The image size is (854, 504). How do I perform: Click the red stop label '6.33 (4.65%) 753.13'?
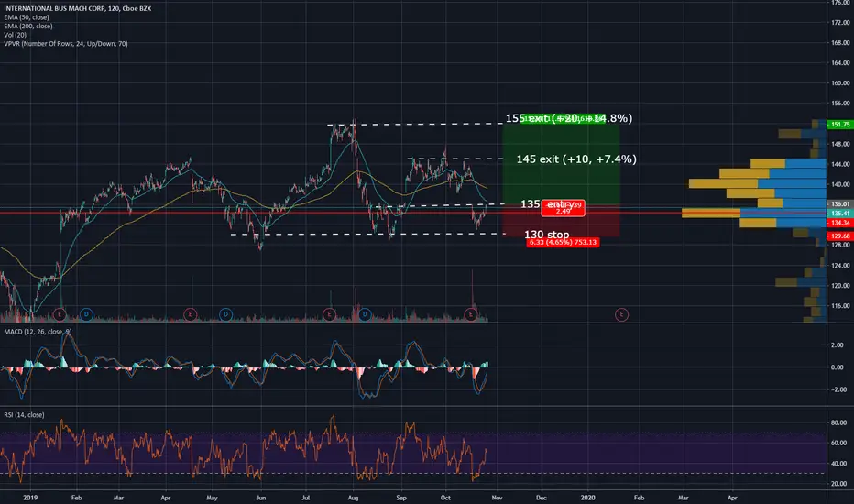(564, 243)
